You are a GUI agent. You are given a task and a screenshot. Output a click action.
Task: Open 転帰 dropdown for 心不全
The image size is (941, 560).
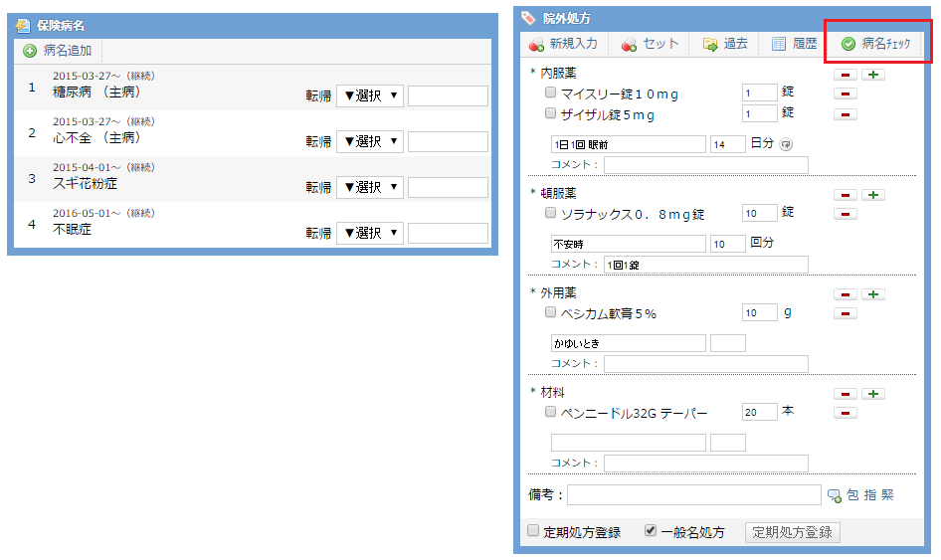pyautogui.click(x=370, y=141)
